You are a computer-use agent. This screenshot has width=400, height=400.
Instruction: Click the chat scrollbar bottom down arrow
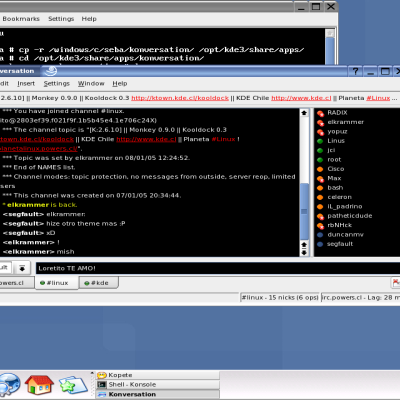pos(304,253)
